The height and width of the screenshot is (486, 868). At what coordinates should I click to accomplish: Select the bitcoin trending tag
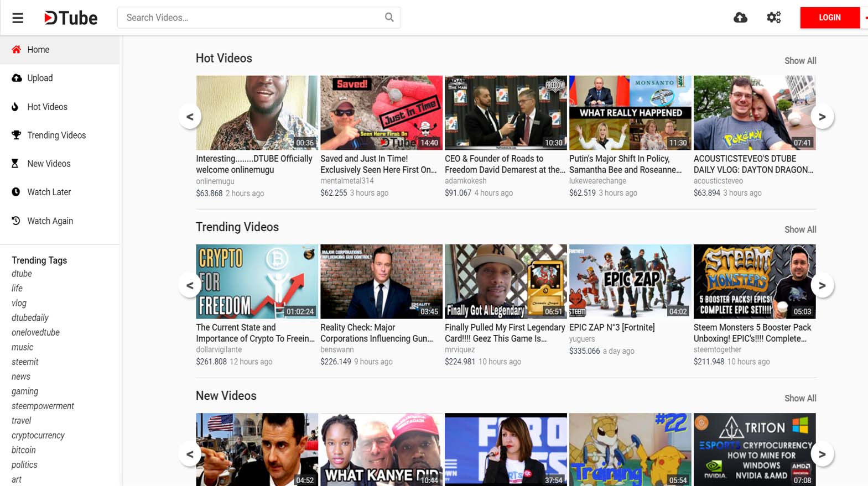coord(23,450)
